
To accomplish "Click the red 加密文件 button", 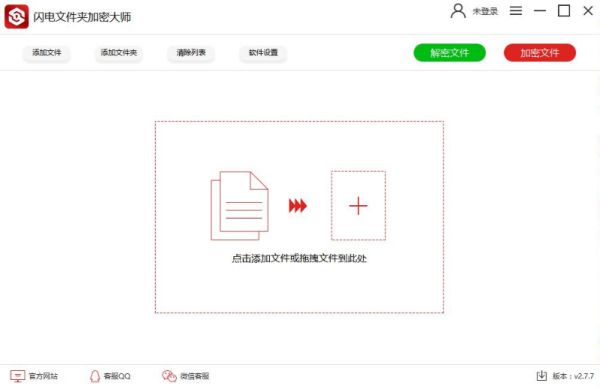I will (x=540, y=53).
